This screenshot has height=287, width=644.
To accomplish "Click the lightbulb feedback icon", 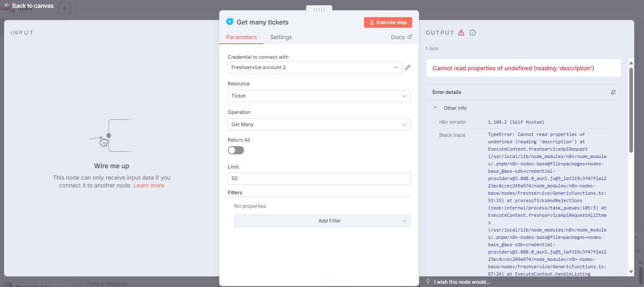I will [x=428, y=282].
